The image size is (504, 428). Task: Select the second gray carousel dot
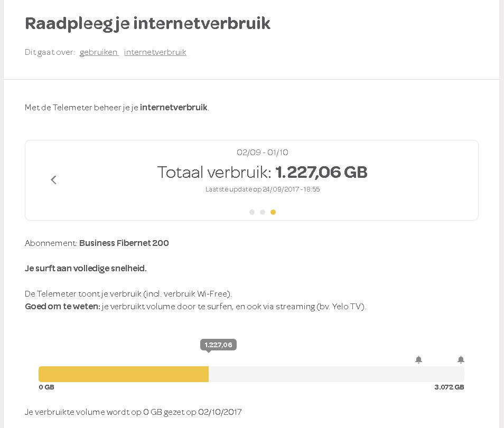pyautogui.click(x=263, y=212)
